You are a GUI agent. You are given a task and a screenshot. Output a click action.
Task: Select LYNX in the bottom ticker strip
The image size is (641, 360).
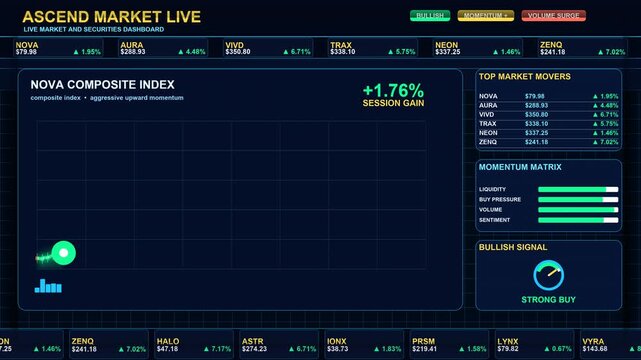[534, 344]
